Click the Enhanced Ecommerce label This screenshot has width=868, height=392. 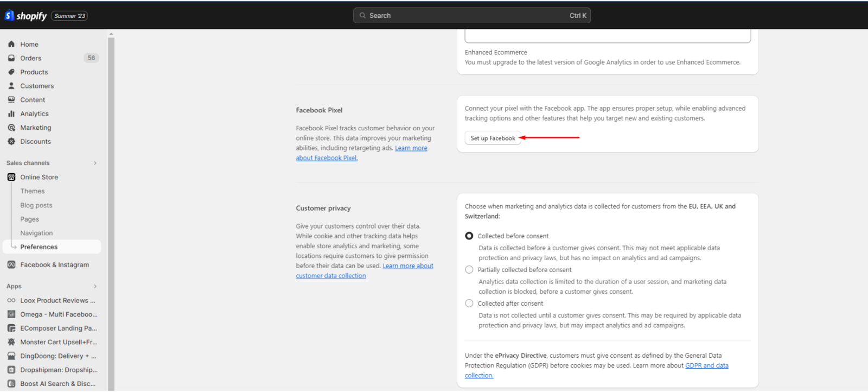[496, 52]
